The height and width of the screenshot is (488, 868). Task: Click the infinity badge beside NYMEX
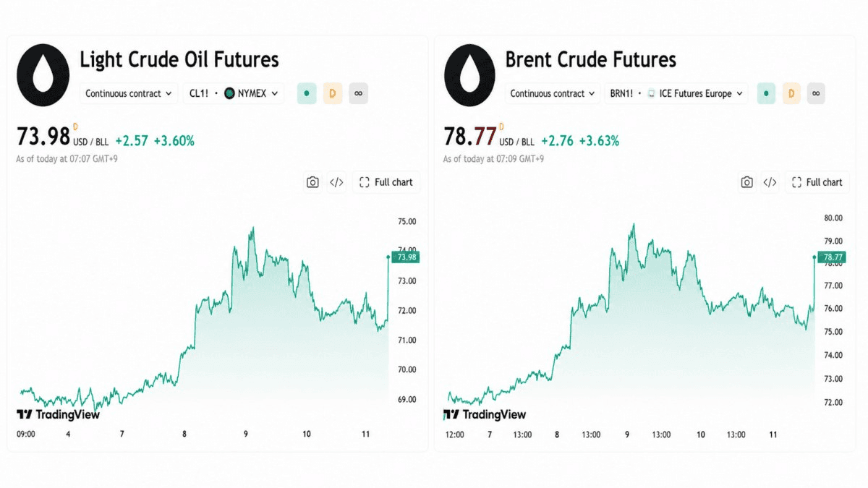[x=358, y=93]
